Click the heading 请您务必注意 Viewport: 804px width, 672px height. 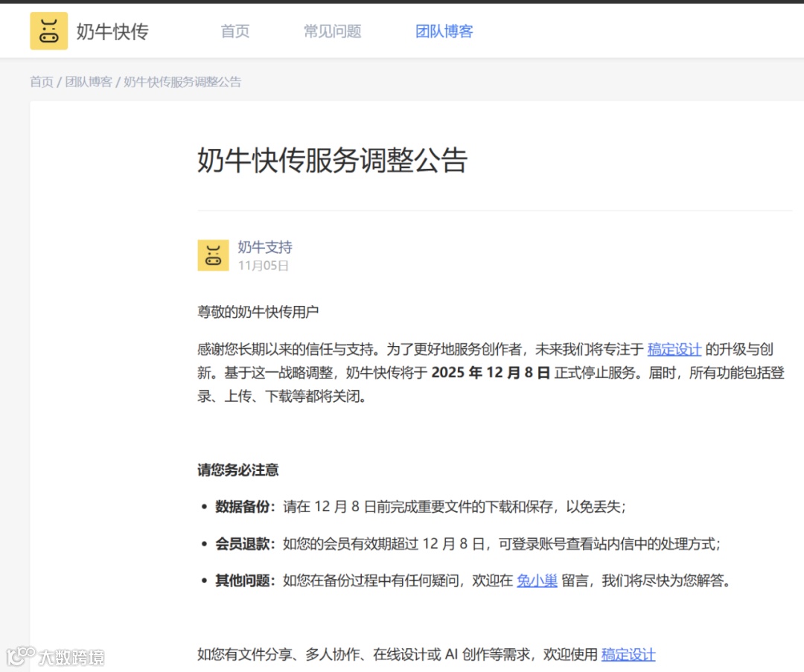pos(238,470)
